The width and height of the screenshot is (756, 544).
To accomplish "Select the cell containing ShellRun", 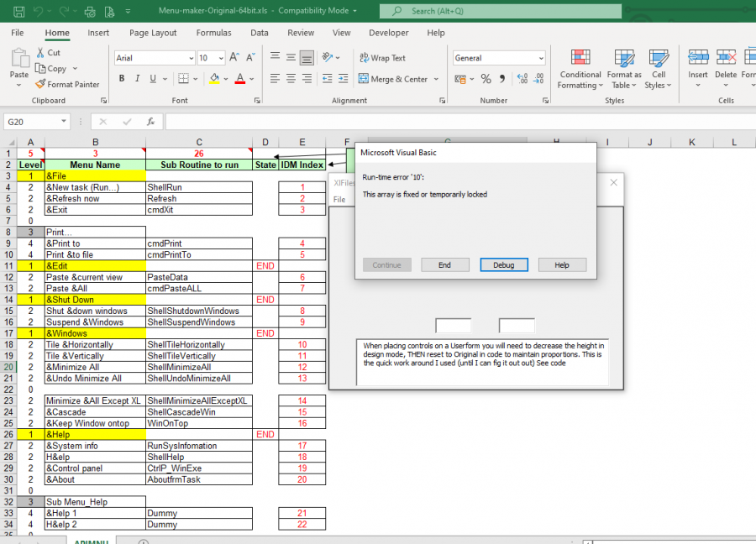I will [x=199, y=187].
